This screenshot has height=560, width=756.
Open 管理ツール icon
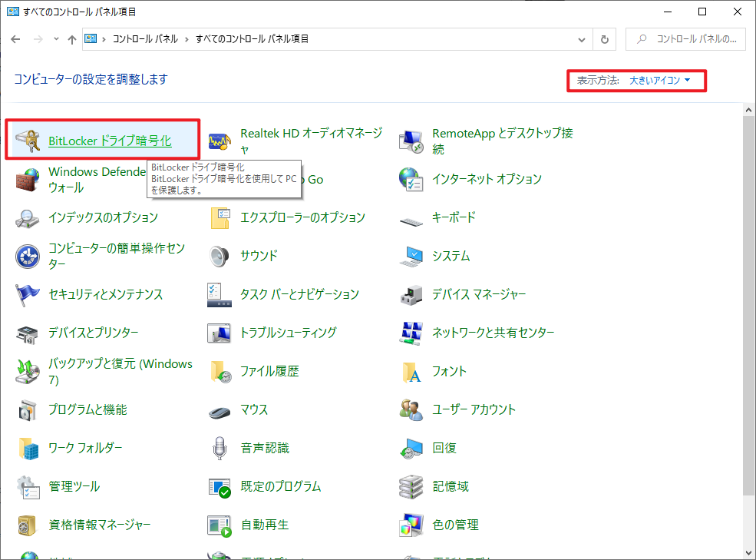click(28, 486)
